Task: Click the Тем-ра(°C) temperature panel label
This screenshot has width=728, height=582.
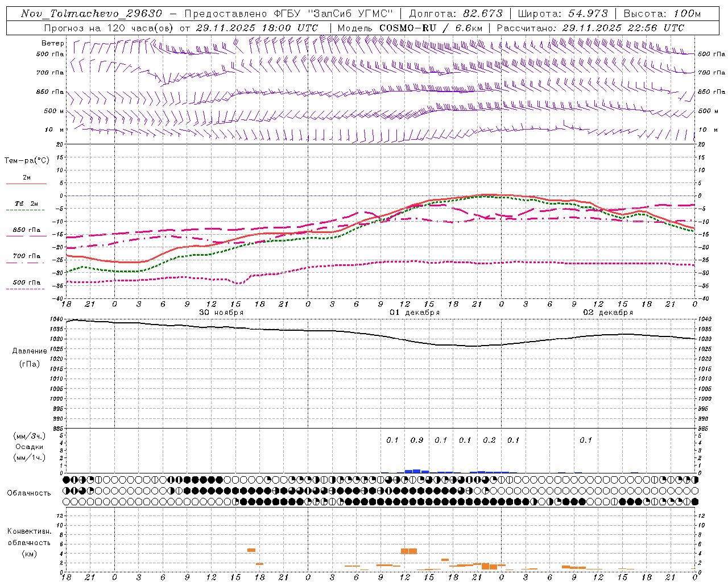Action: 27,161
